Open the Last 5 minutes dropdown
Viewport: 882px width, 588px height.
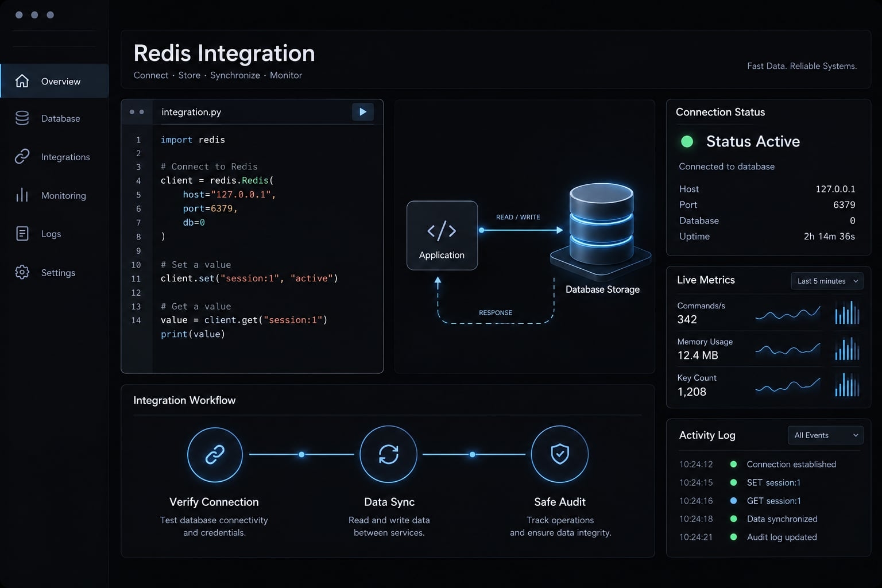(x=827, y=281)
